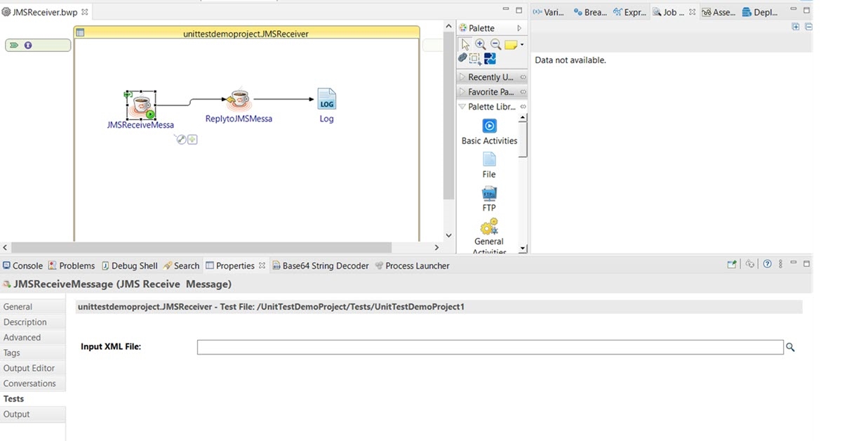The image size is (868, 441).
Task: Click the pin properties view icon
Action: (x=732, y=264)
